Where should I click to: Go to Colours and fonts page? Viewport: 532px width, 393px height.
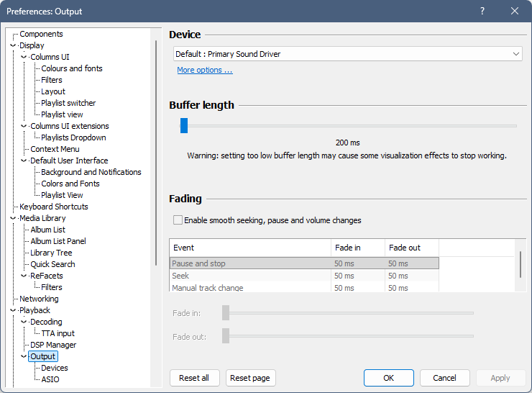[x=72, y=68]
